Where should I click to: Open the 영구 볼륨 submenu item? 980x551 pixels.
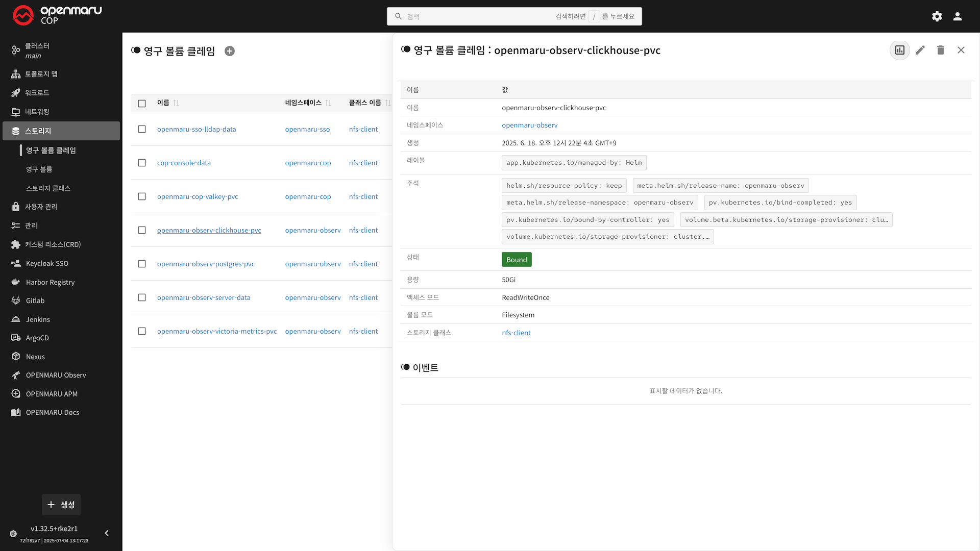[39, 169]
